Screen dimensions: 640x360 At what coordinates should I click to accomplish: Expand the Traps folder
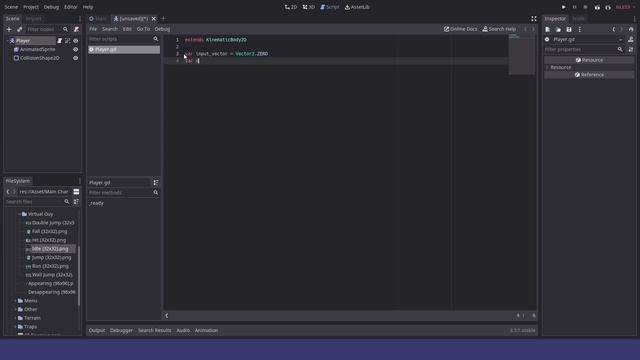tap(16, 327)
